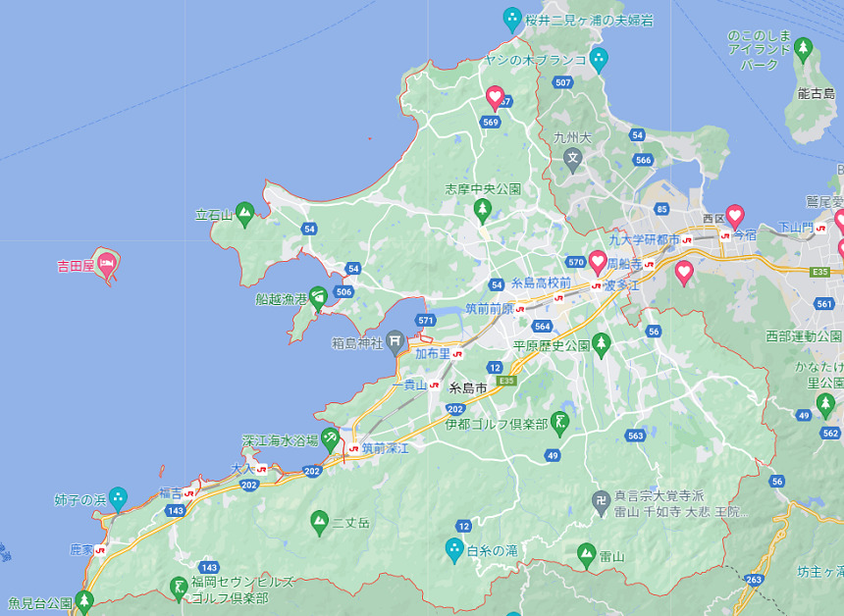The height and width of the screenshot is (616, 844).
Task: Select the 鹿家 JR station icon
Action: click(x=100, y=550)
